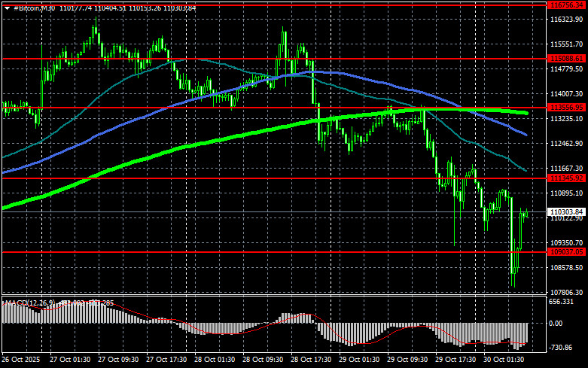Click the 29 Oct 09:30 time axis label
This screenshot has width=588, height=368.
(x=407, y=360)
